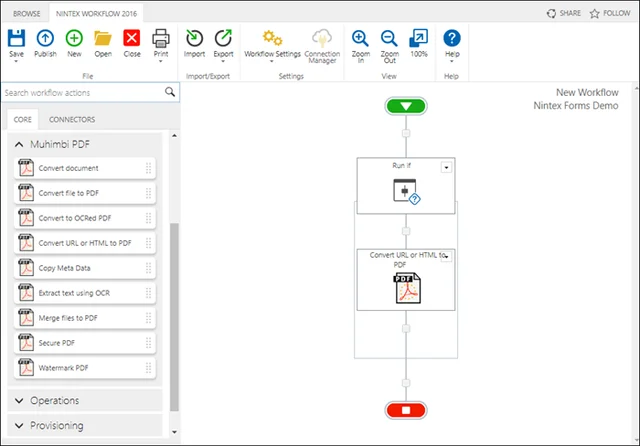The height and width of the screenshot is (446, 640).
Task: Click the New Workflow title text
Action: pyautogui.click(x=587, y=93)
